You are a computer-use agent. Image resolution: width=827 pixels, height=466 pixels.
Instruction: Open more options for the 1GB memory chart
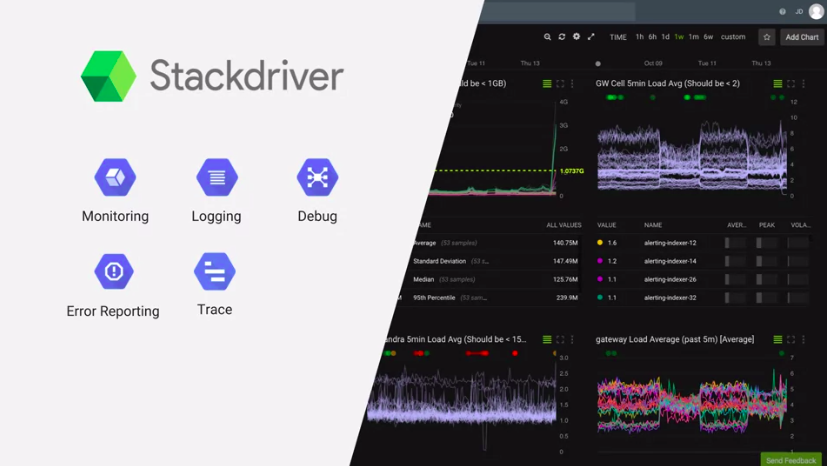tap(572, 84)
